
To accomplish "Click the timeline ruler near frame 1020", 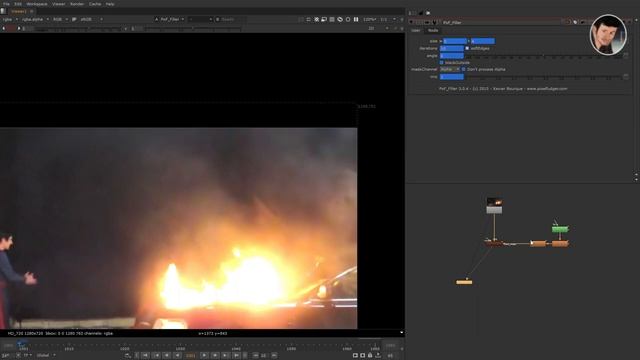I will [x=124, y=347].
